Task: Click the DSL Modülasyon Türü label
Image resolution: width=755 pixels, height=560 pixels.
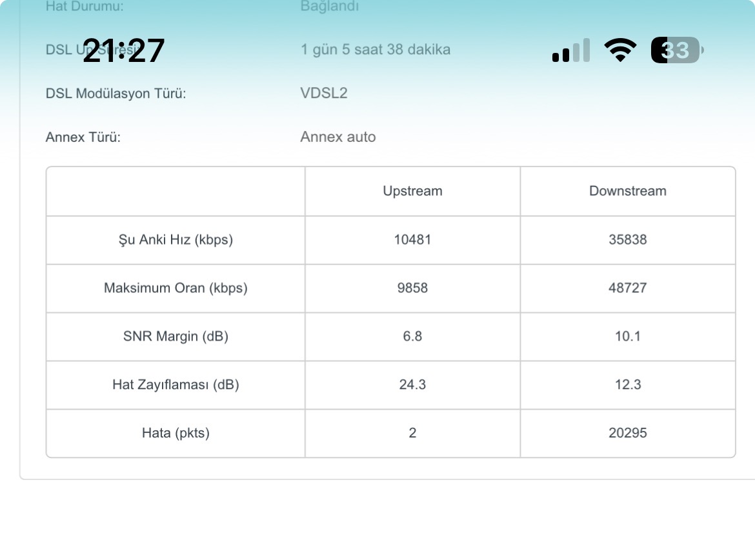Action: coord(116,94)
